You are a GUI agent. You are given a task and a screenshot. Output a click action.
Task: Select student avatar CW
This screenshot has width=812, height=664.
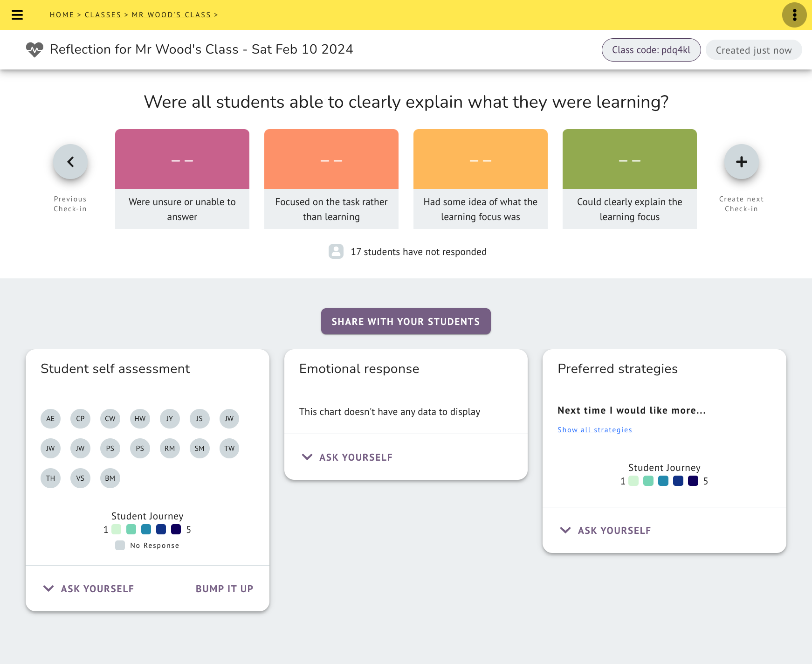(x=110, y=419)
